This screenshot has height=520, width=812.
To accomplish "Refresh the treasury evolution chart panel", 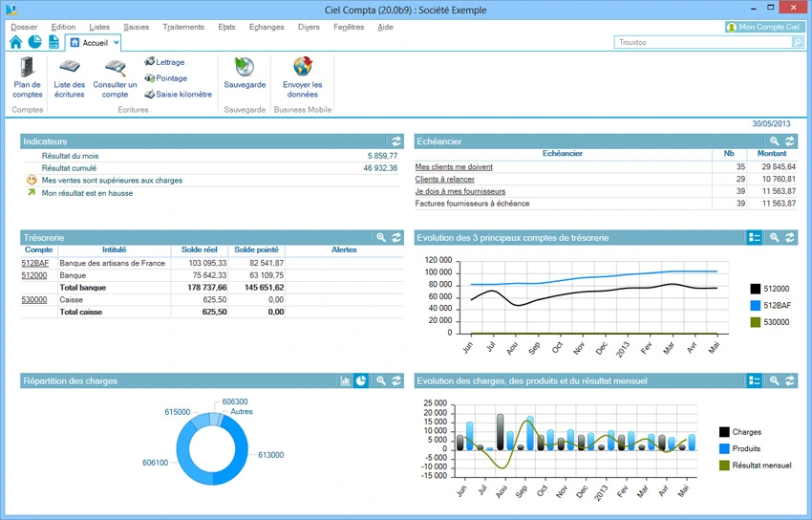I will 790,237.
